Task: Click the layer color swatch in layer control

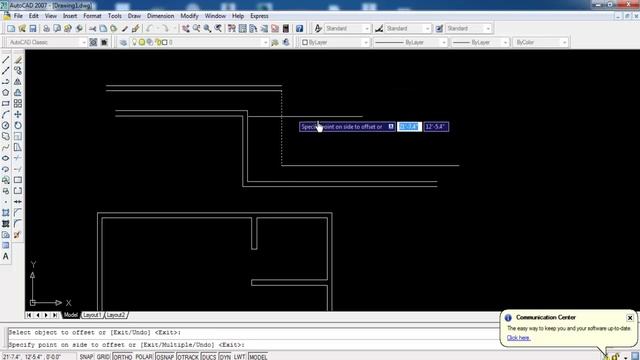Action: coord(164,42)
